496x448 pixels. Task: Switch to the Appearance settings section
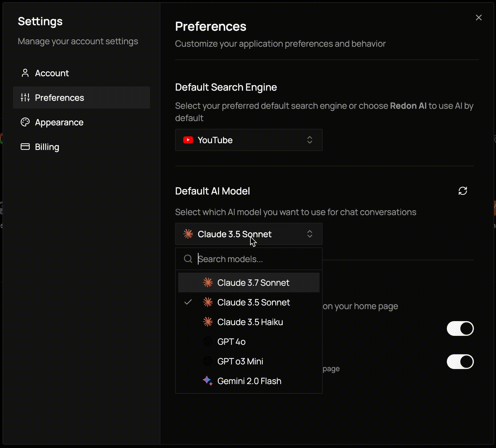pyautogui.click(x=59, y=122)
